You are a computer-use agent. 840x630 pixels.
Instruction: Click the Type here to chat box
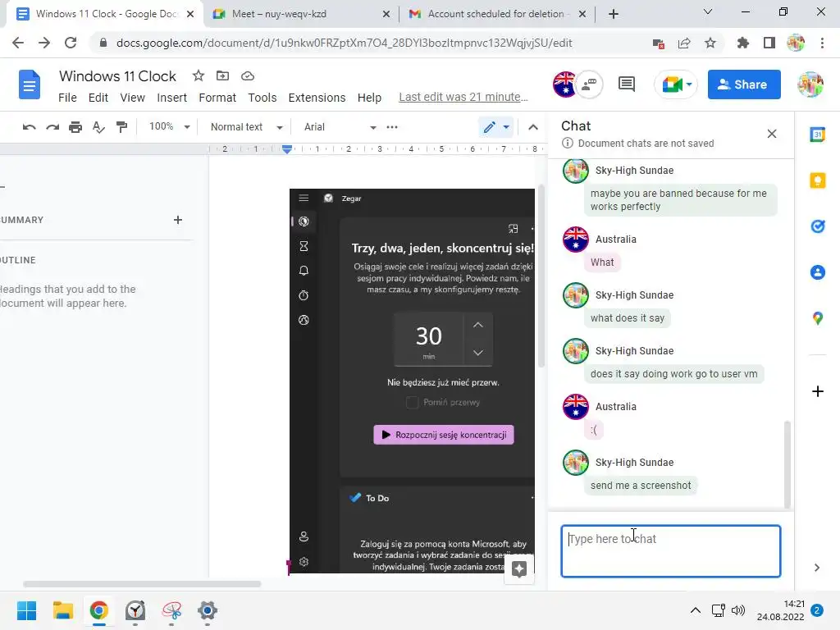pos(671,550)
